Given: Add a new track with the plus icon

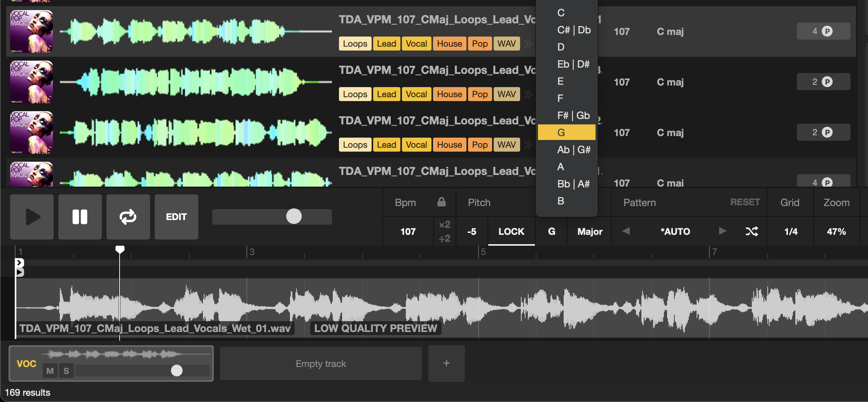Looking at the screenshot, I should point(446,363).
